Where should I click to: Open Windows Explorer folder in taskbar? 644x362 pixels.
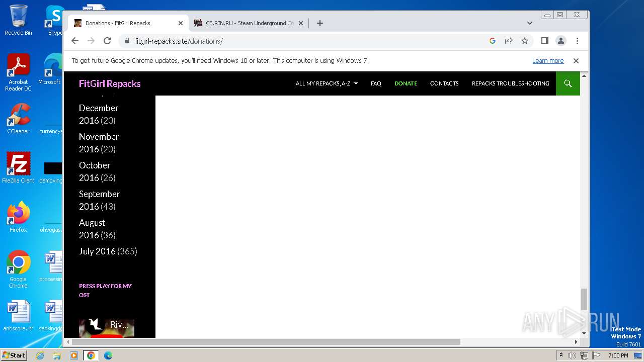(57, 355)
